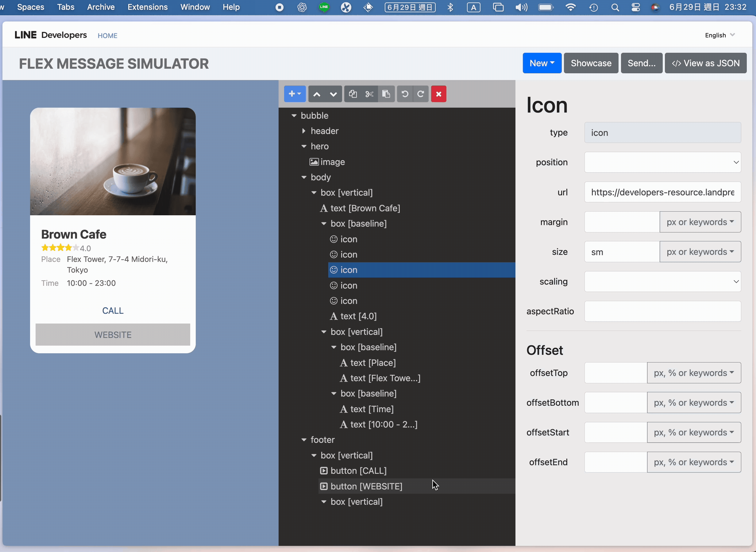Open the Help menu

click(x=231, y=7)
